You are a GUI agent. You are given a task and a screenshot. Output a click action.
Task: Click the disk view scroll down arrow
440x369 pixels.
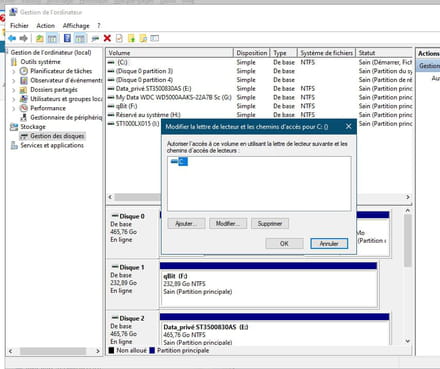click(x=408, y=341)
